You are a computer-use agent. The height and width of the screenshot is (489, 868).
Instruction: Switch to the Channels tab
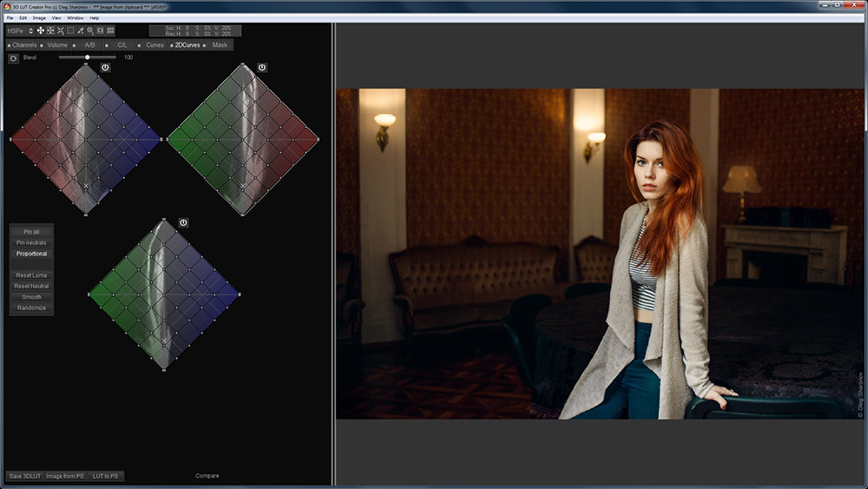(24, 45)
